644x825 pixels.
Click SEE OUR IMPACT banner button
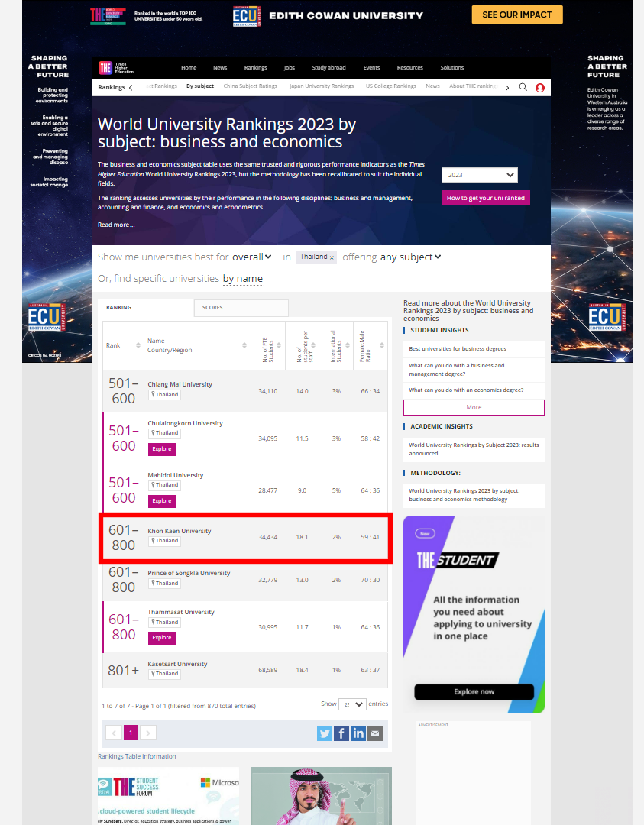click(517, 15)
